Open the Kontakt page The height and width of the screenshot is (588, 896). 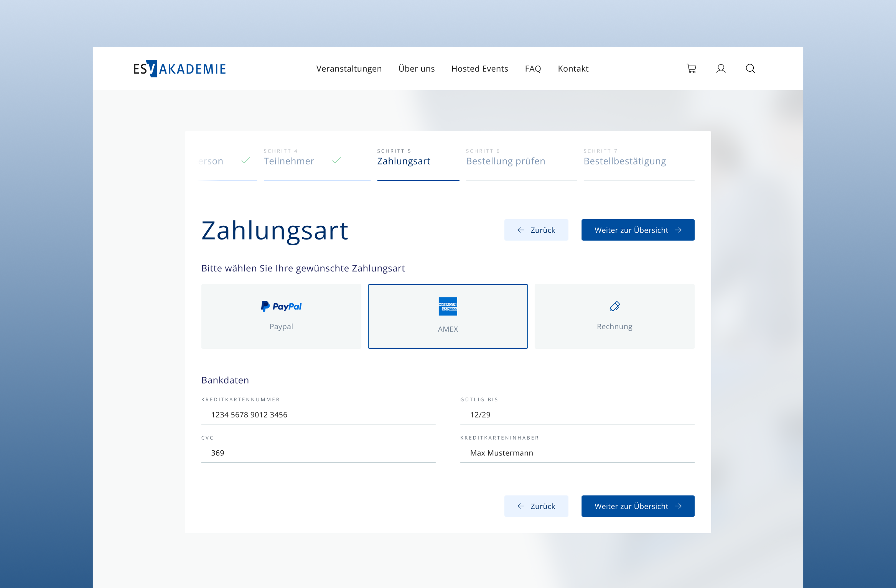click(x=573, y=69)
